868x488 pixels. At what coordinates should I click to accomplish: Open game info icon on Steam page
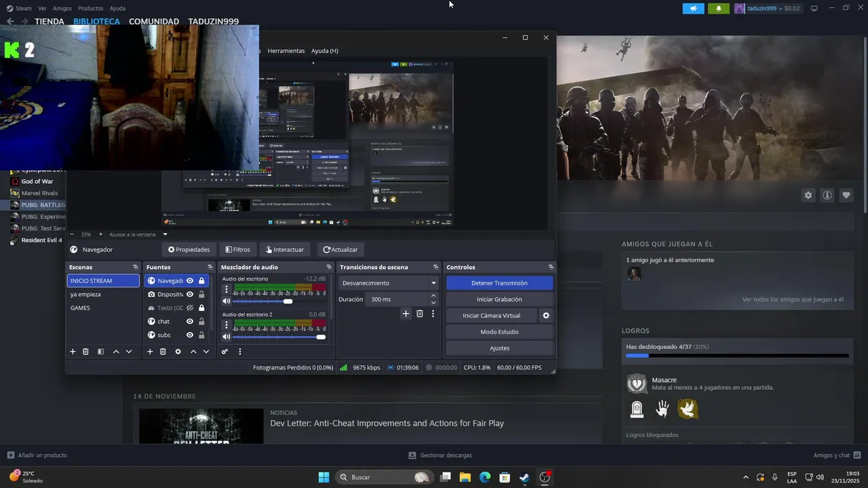tap(827, 195)
